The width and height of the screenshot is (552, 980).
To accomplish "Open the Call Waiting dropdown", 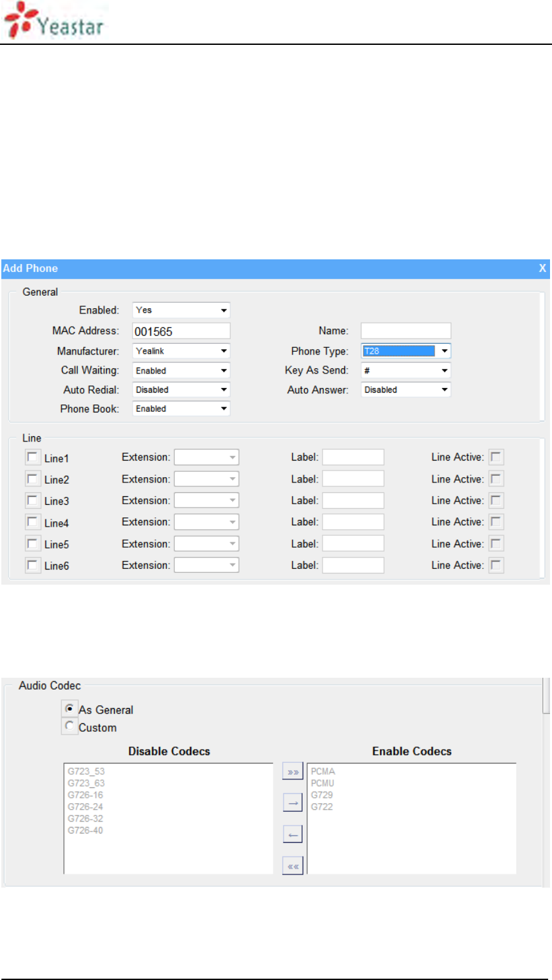I will coord(181,371).
